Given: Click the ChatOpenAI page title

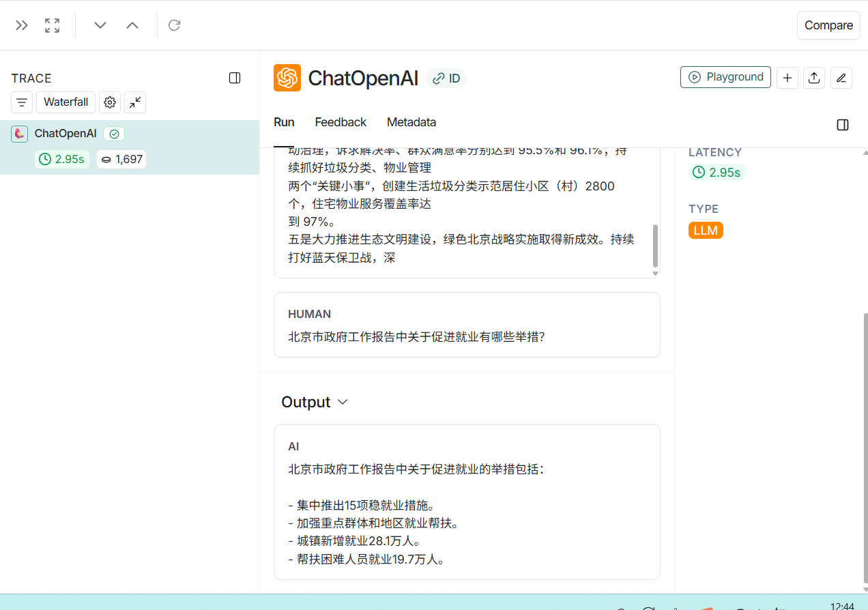Looking at the screenshot, I should coord(363,78).
